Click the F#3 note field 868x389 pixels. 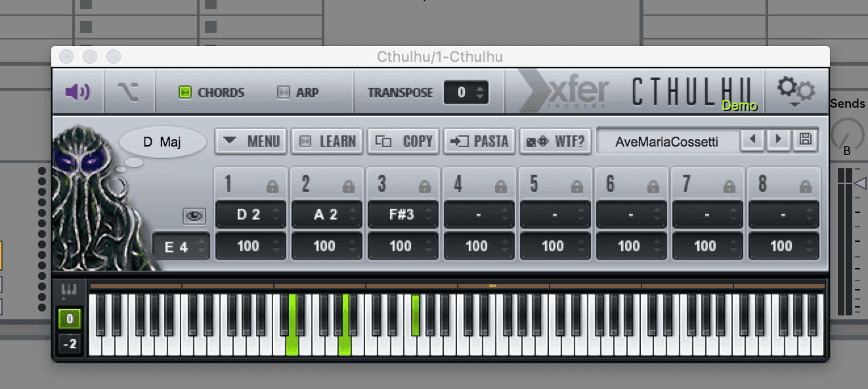pos(403,214)
